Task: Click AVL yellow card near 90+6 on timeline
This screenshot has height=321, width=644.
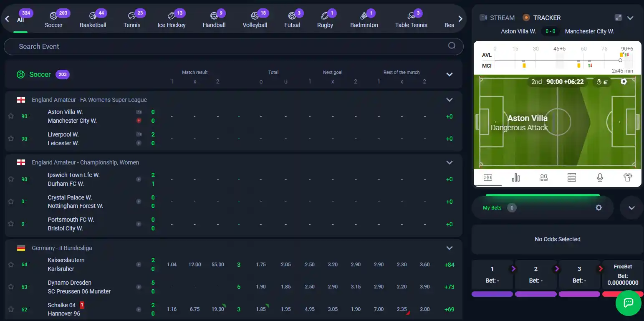Action: pos(621,55)
